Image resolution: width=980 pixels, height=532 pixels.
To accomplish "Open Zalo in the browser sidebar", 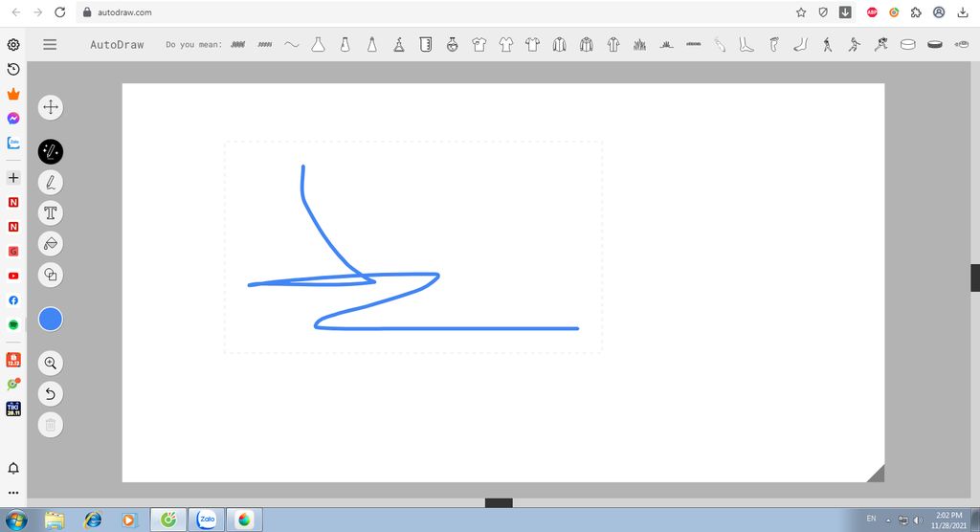I will tap(13, 143).
